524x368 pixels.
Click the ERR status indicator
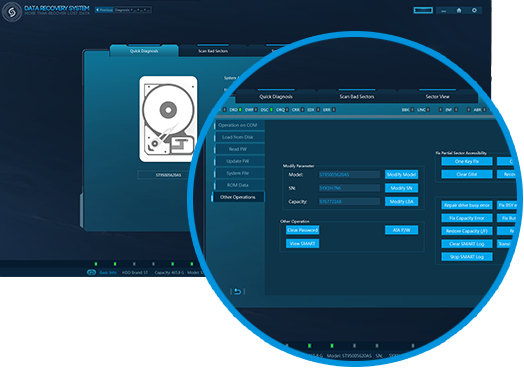pos(329,110)
